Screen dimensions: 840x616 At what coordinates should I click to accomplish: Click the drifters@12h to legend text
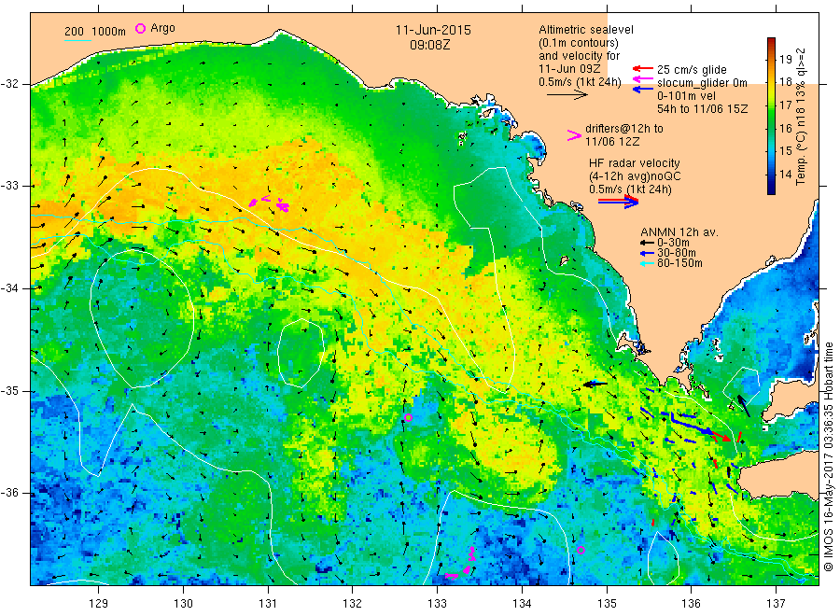point(624,129)
